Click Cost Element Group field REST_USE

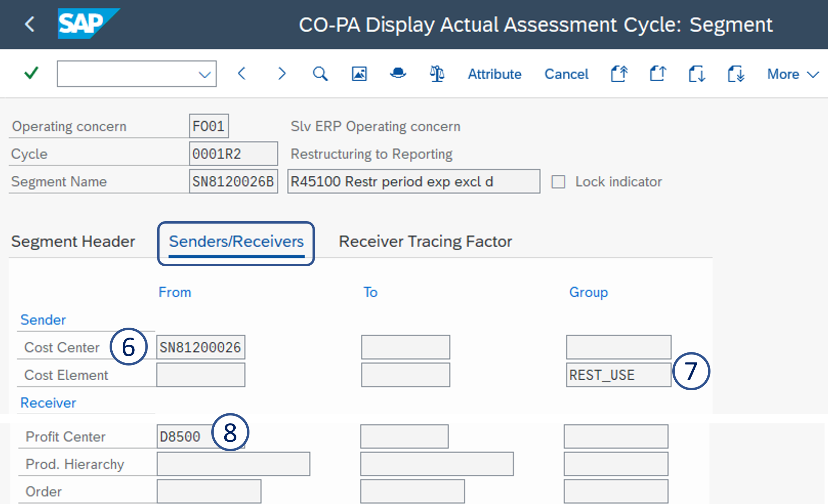[618, 375]
